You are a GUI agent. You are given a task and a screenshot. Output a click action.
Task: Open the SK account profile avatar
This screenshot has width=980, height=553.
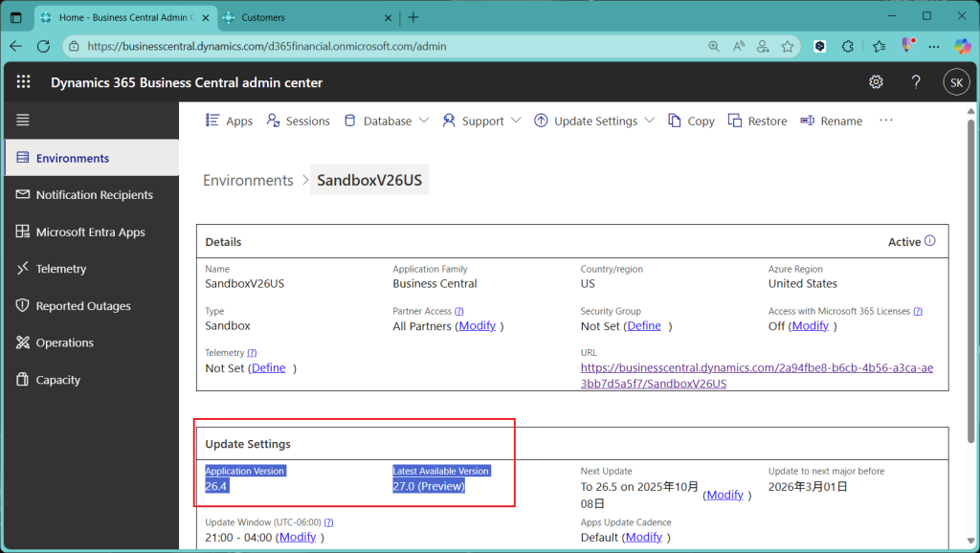coord(956,82)
